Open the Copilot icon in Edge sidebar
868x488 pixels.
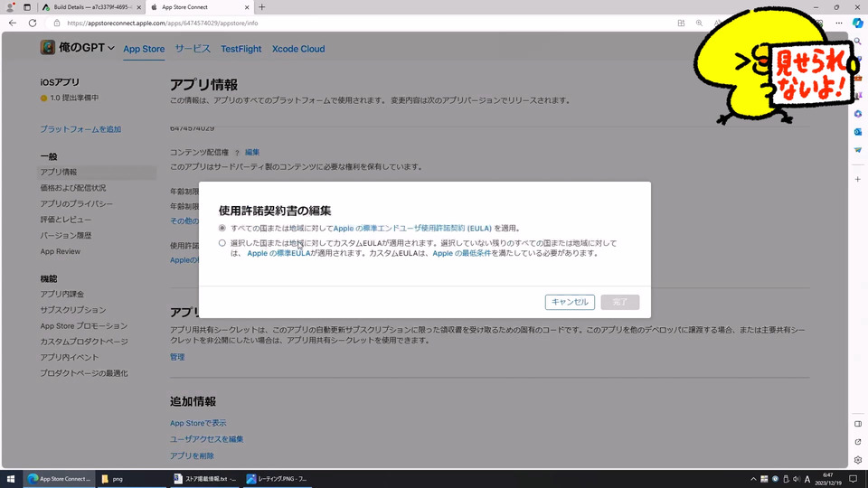click(x=857, y=23)
